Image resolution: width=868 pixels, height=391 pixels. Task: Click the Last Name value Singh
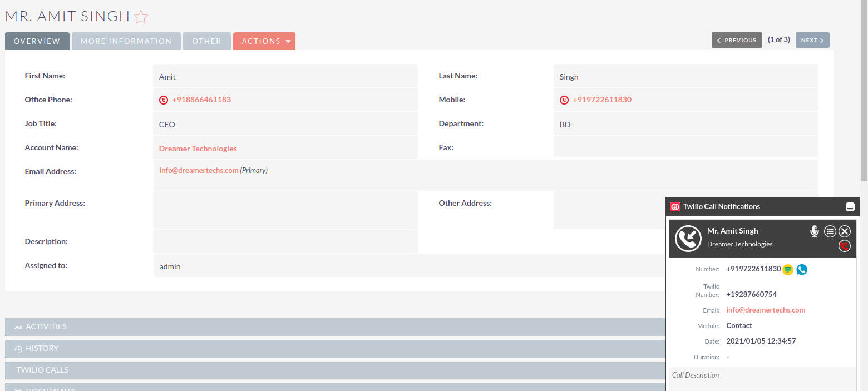click(569, 77)
